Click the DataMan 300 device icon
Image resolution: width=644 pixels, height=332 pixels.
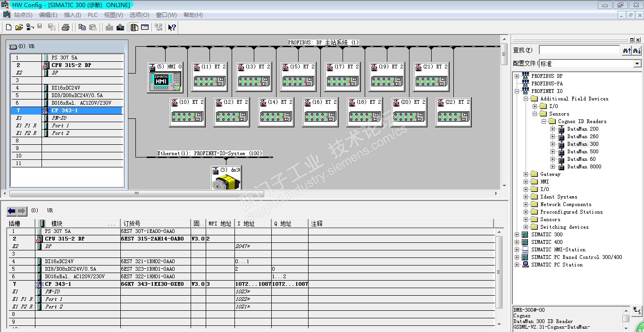(x=561, y=144)
